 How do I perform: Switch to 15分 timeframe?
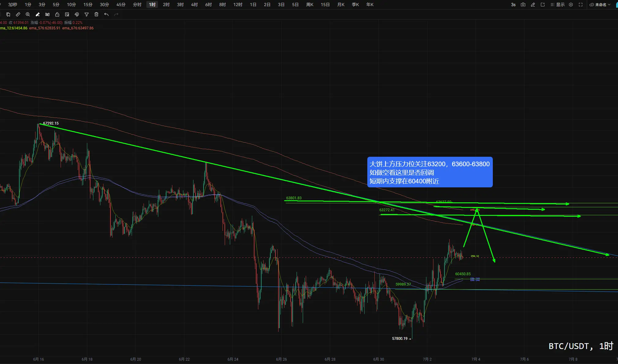(88, 5)
